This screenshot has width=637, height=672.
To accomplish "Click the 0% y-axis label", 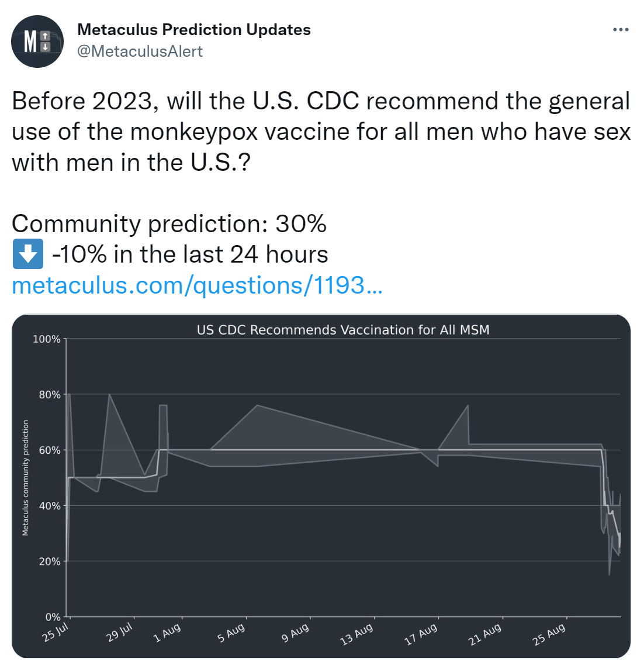I will coord(53,617).
